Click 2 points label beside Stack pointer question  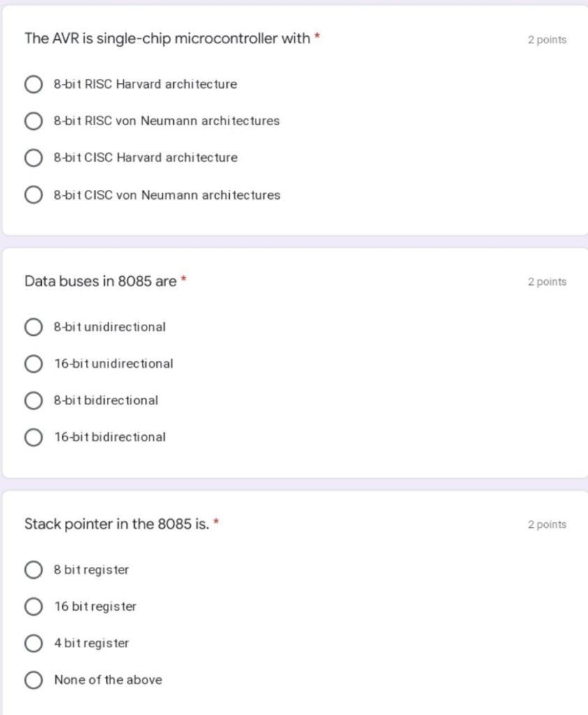[547, 524]
